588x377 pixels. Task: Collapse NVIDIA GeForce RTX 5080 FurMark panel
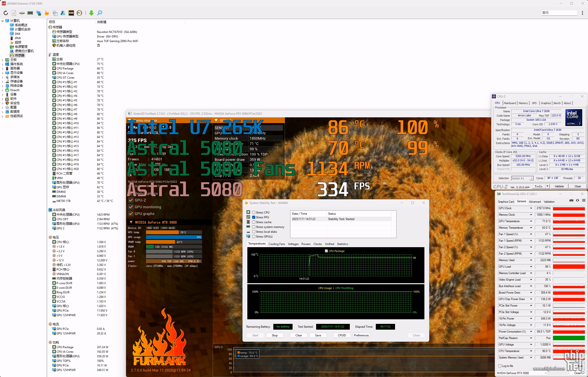coord(131,222)
